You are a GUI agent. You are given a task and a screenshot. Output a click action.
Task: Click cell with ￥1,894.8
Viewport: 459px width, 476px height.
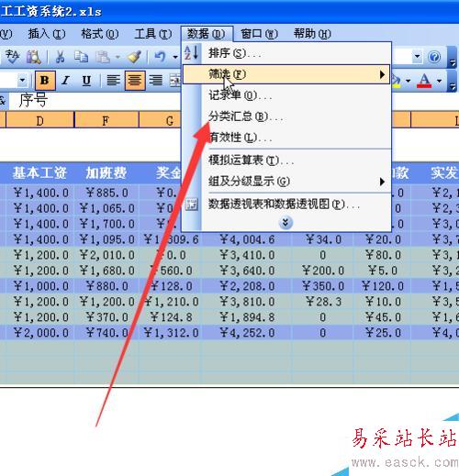pyautogui.click(x=247, y=317)
